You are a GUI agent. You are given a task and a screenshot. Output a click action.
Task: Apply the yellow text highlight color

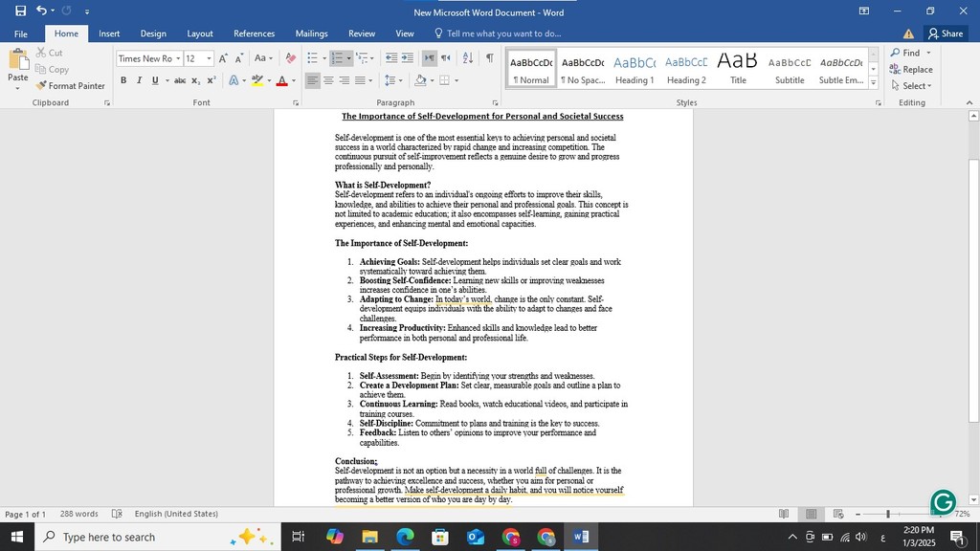[256, 80]
